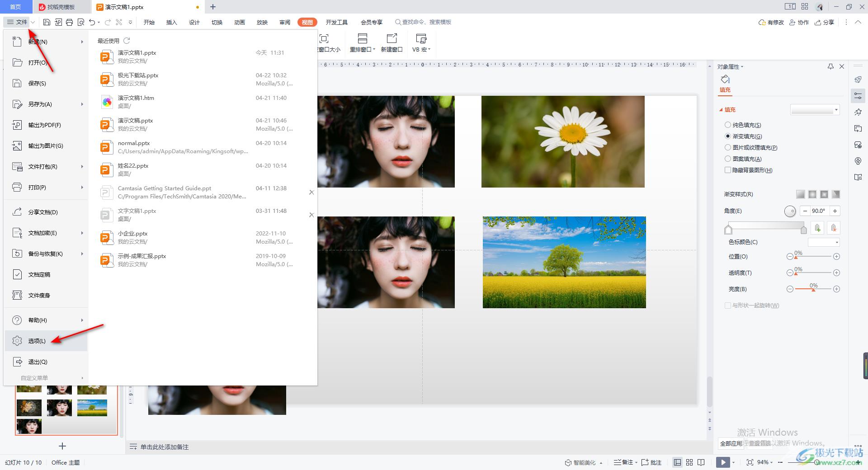Close the Object Properties panel
This screenshot has height=470, width=868.
coord(842,66)
